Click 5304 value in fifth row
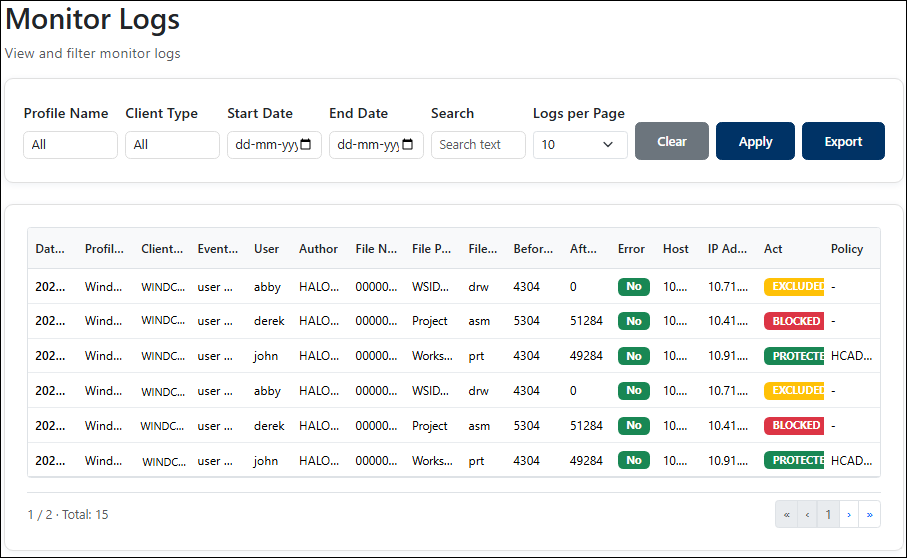 pyautogui.click(x=526, y=425)
